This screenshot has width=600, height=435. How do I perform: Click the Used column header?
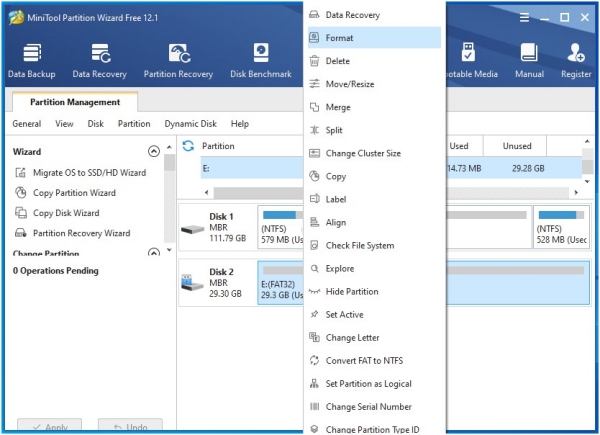coord(459,146)
